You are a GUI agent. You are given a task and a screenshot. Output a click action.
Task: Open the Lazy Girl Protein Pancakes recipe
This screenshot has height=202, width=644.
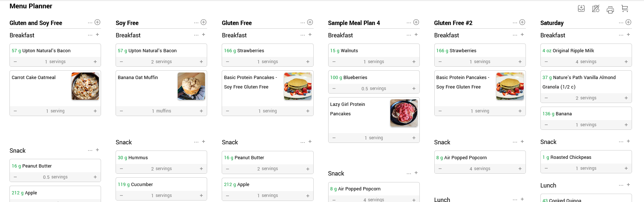(347, 109)
